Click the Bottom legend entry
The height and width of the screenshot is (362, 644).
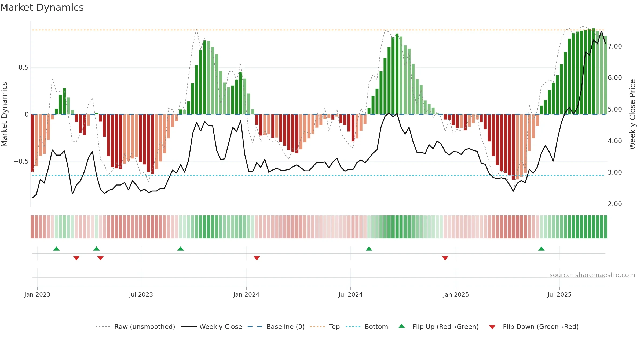point(367,327)
